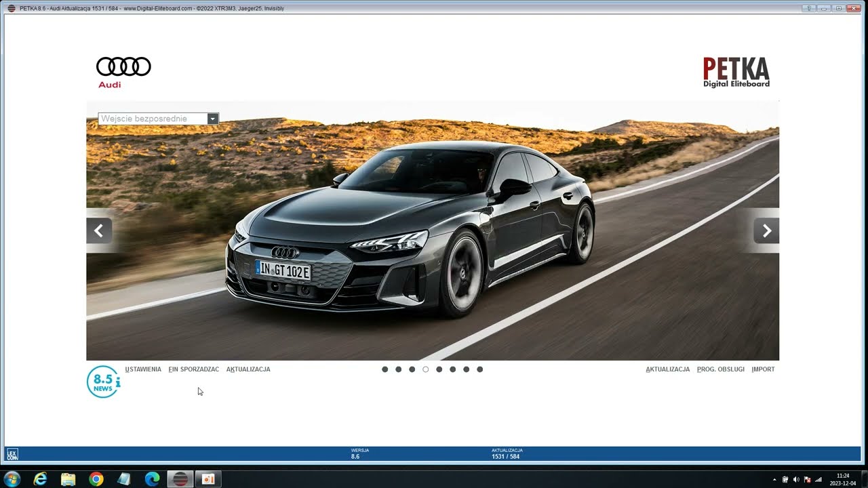Click the AKTUALIZACJA 1531 / 584 status entry
Screen dimensions: 868x488
coord(507,453)
